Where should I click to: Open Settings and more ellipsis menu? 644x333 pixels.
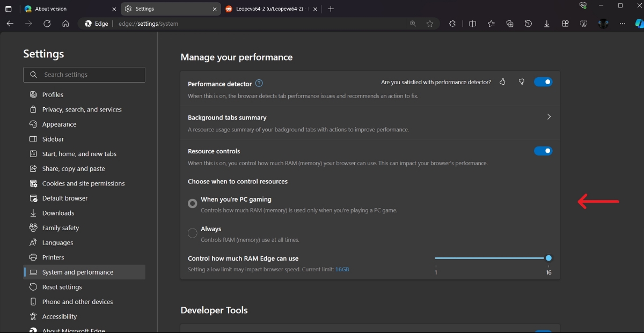[x=622, y=24]
